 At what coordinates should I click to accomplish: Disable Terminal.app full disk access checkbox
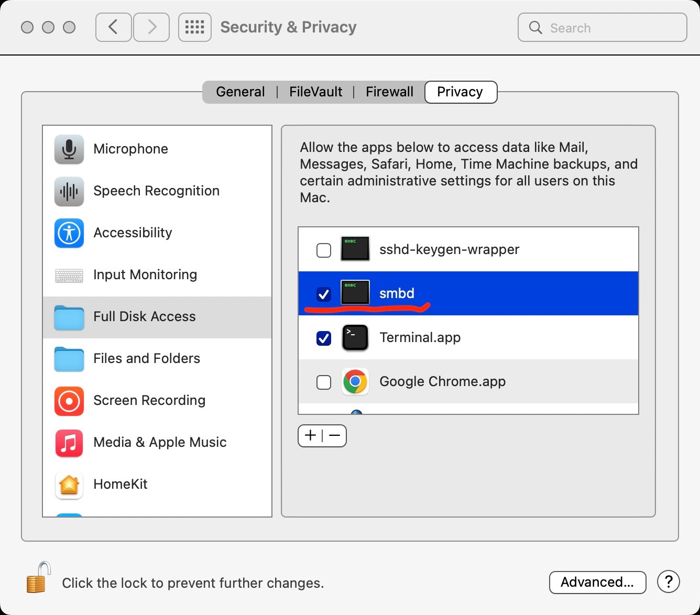coord(324,338)
